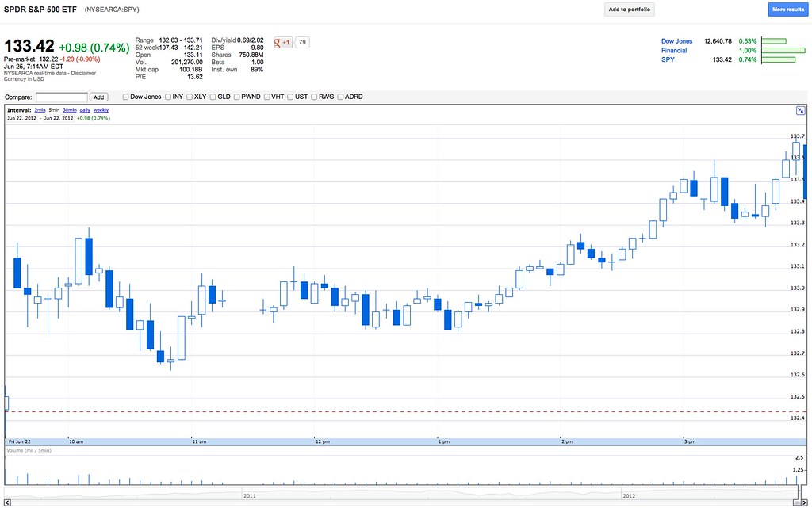Set interval to daily
812x508 pixels.
point(85,110)
